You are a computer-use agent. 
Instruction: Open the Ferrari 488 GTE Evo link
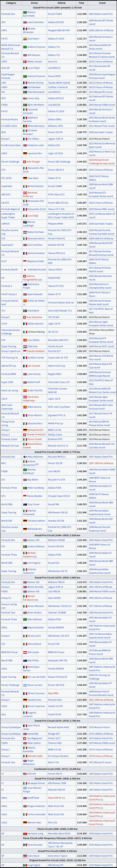pyautogui.click(x=58, y=203)
